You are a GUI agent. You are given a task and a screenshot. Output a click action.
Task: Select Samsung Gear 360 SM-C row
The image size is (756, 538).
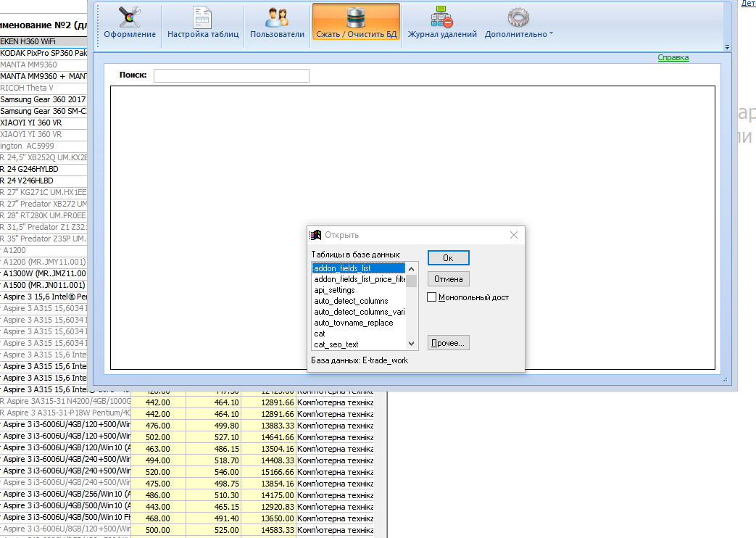(43, 111)
